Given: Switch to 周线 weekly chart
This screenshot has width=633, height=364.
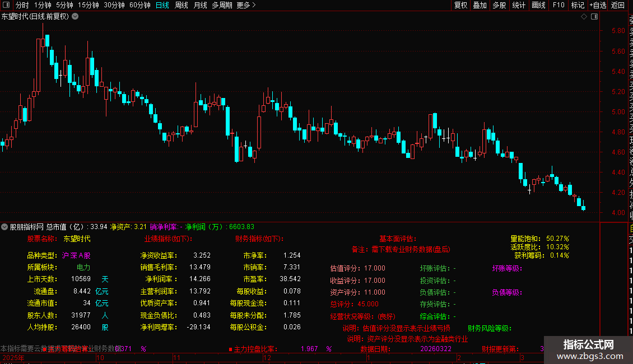Looking at the screenshot, I should [181, 5].
